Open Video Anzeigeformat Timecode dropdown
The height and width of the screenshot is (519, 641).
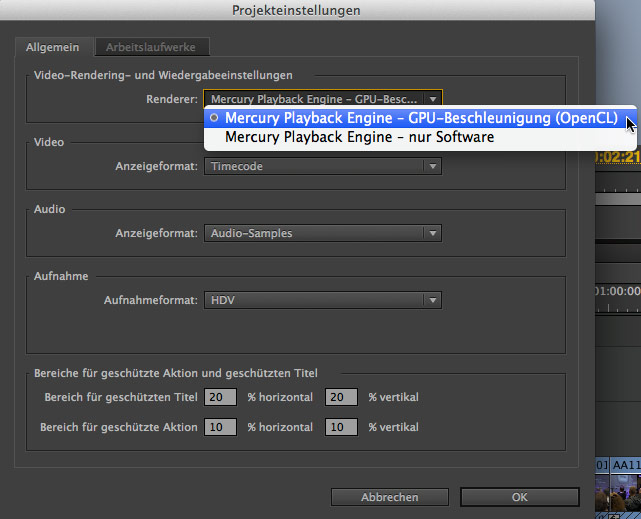[x=322, y=166]
